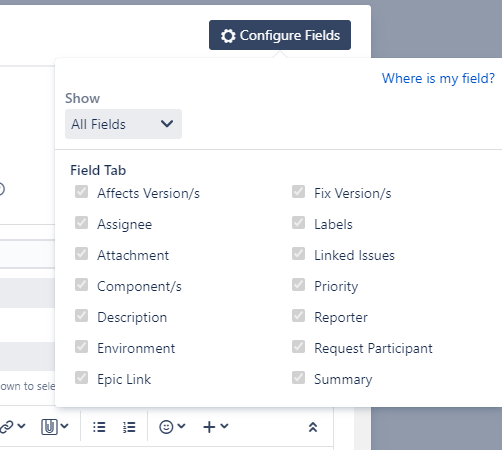Open the All Fields show dropdown
The height and width of the screenshot is (450, 502).
123,124
